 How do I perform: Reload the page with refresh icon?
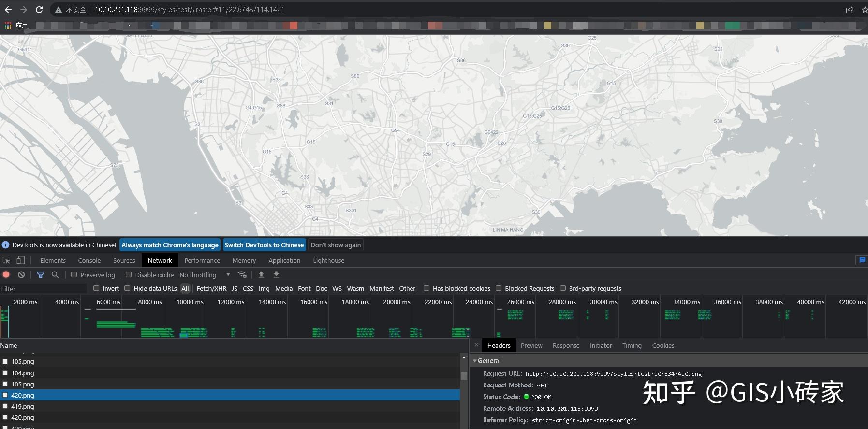point(39,10)
